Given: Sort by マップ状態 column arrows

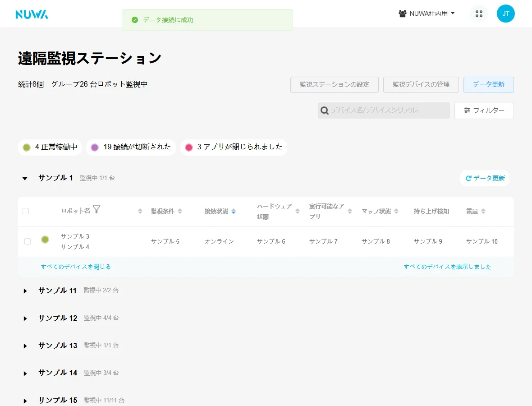Looking at the screenshot, I should pyautogui.click(x=396, y=211).
